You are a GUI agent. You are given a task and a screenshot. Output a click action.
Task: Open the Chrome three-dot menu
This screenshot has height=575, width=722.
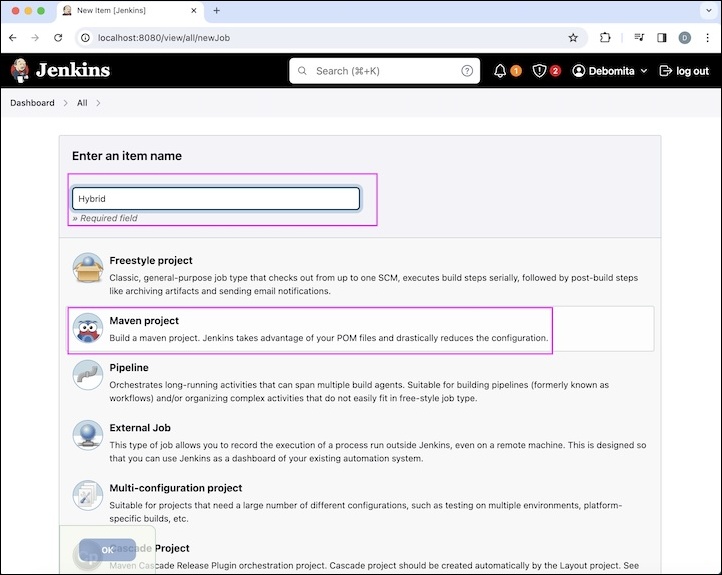coord(707,38)
